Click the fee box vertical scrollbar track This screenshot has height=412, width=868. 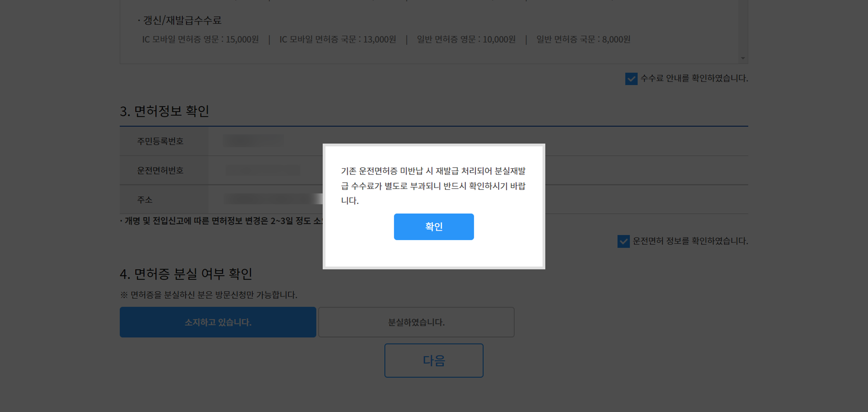pyautogui.click(x=743, y=27)
